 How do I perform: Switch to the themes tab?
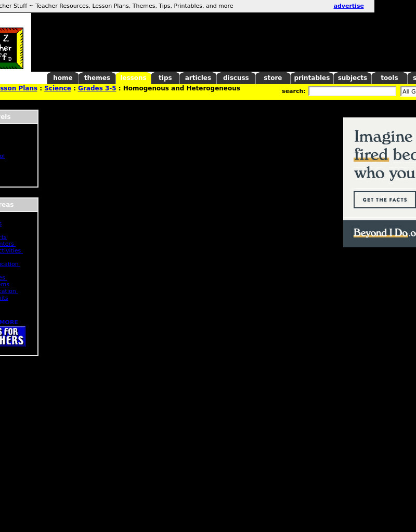tap(97, 78)
